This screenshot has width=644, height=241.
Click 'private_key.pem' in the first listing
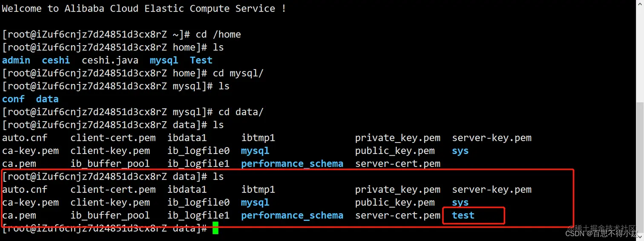(x=398, y=138)
